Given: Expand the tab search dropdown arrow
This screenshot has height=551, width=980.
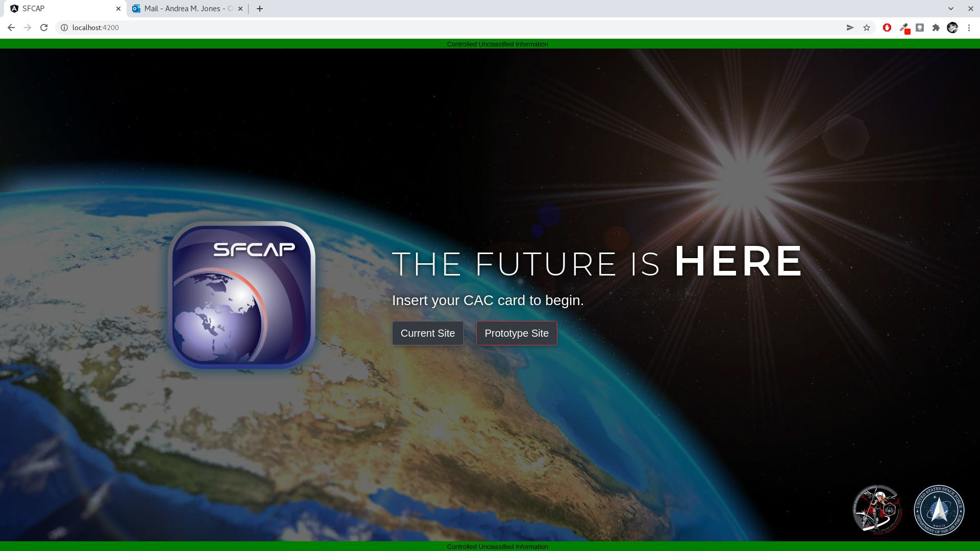Looking at the screenshot, I should coord(950,9).
